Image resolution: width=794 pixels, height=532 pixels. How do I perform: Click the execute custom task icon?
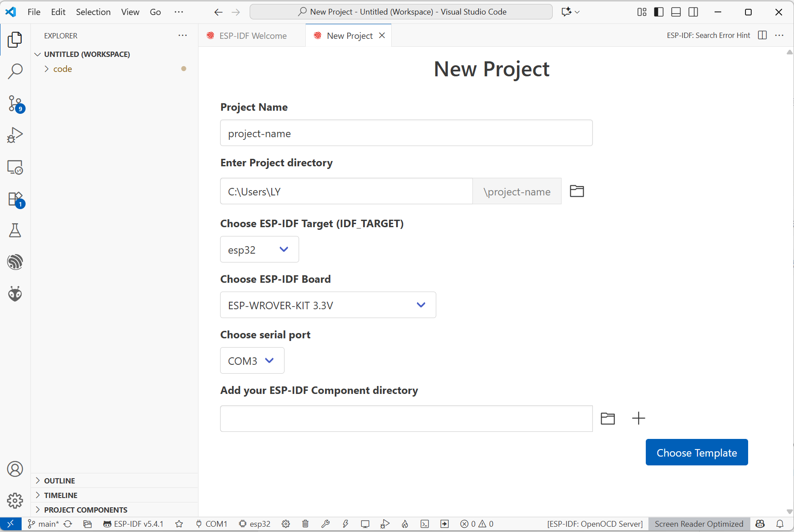click(x=445, y=524)
